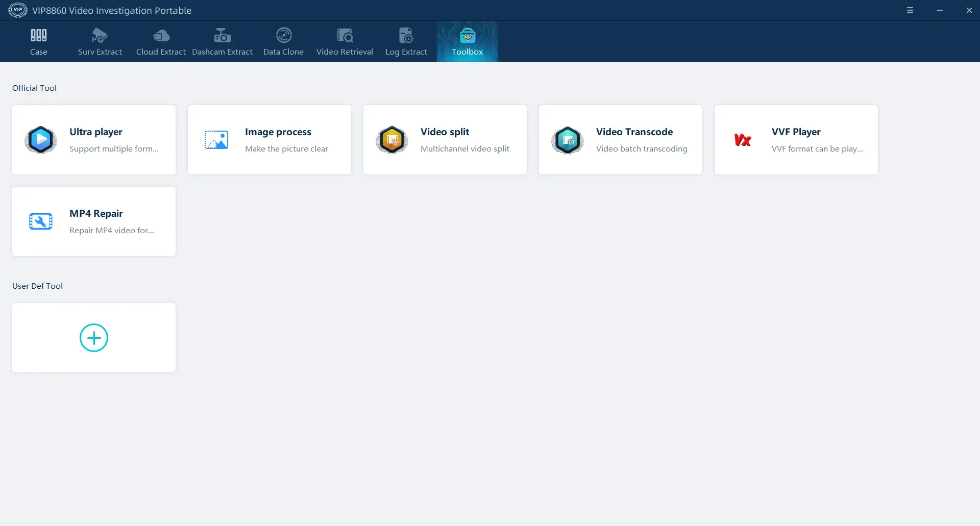This screenshot has width=980, height=526.
Task: Launch the VVF Player red icon
Action: (x=743, y=140)
